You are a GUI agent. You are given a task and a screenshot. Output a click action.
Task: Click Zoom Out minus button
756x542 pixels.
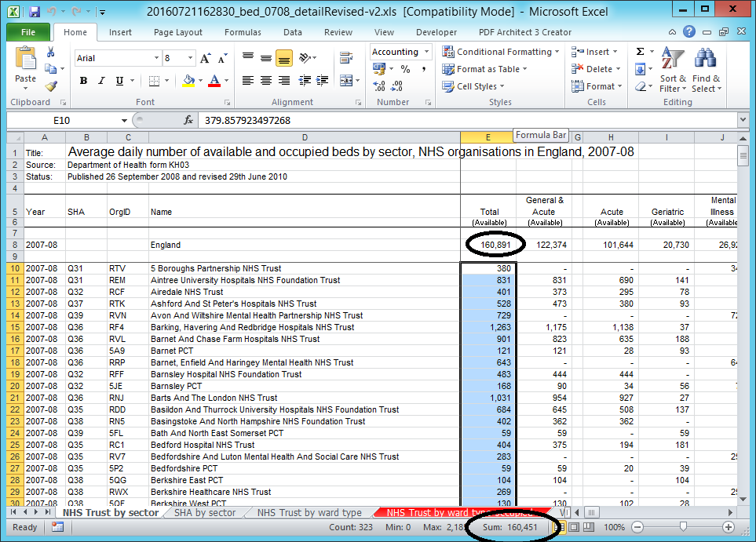click(637, 527)
